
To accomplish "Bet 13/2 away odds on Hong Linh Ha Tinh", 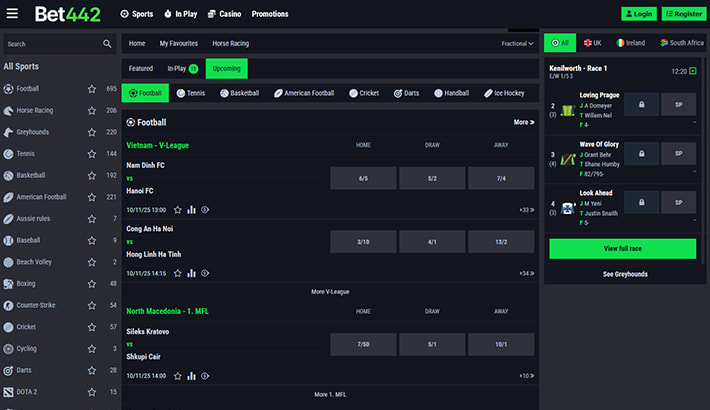I will click(501, 241).
